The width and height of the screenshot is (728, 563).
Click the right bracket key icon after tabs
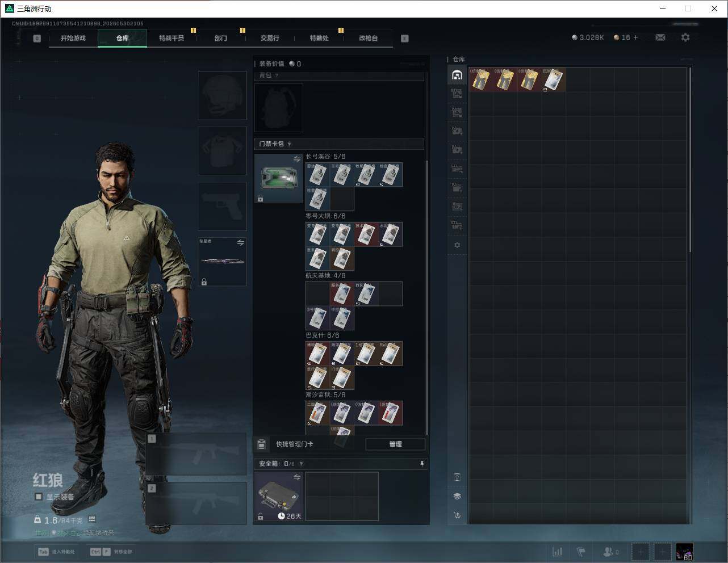(405, 39)
